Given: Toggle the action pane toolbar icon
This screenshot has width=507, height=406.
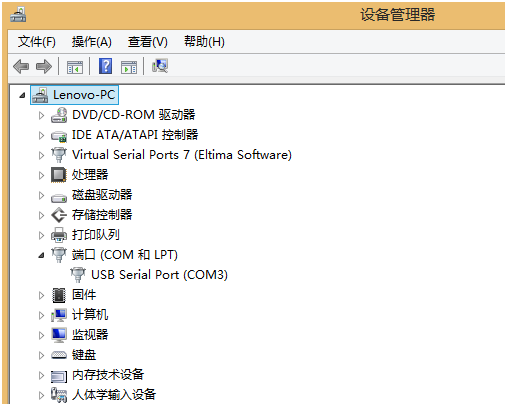Looking at the screenshot, I should click(x=129, y=67).
